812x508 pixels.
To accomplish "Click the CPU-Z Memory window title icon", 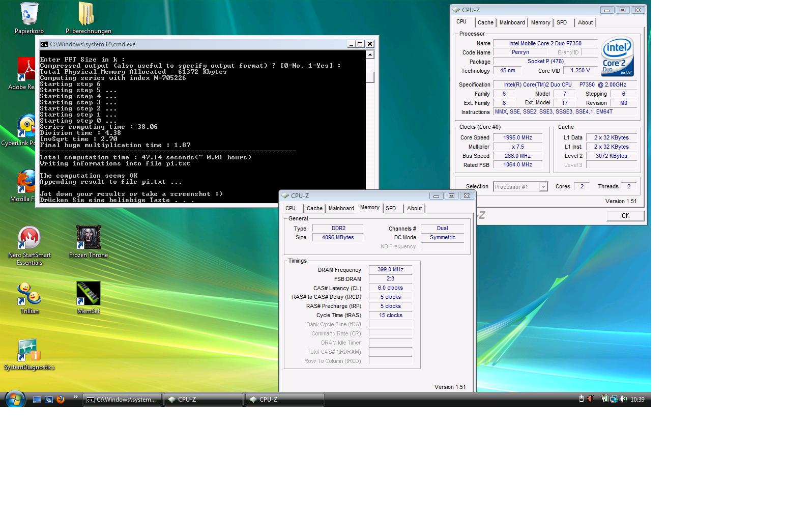I will [285, 195].
